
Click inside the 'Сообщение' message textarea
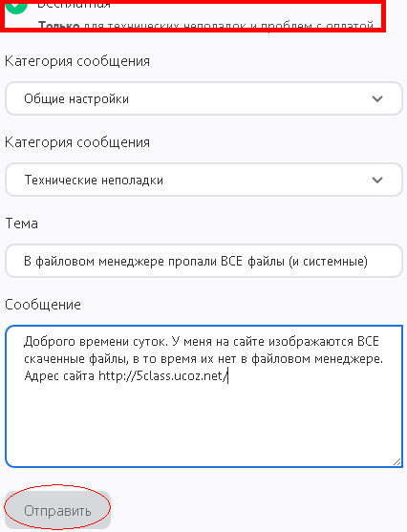(203, 396)
